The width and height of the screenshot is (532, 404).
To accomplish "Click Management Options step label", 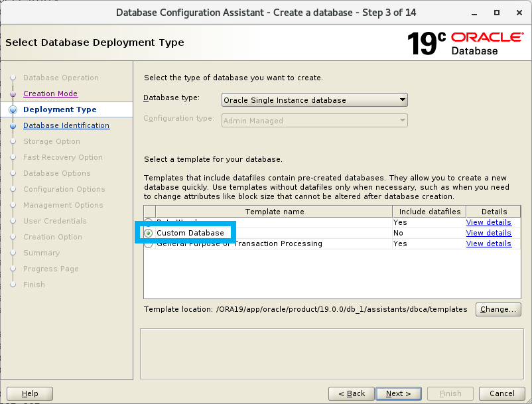I will 63,205.
